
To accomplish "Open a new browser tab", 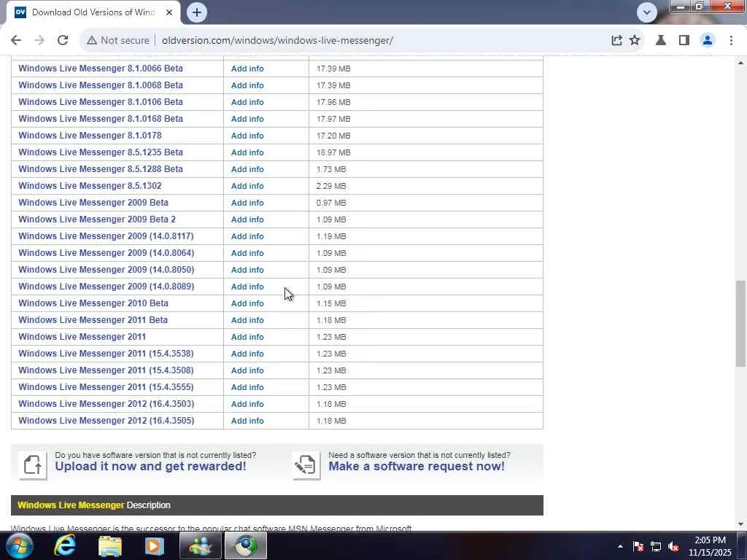I will [x=197, y=12].
